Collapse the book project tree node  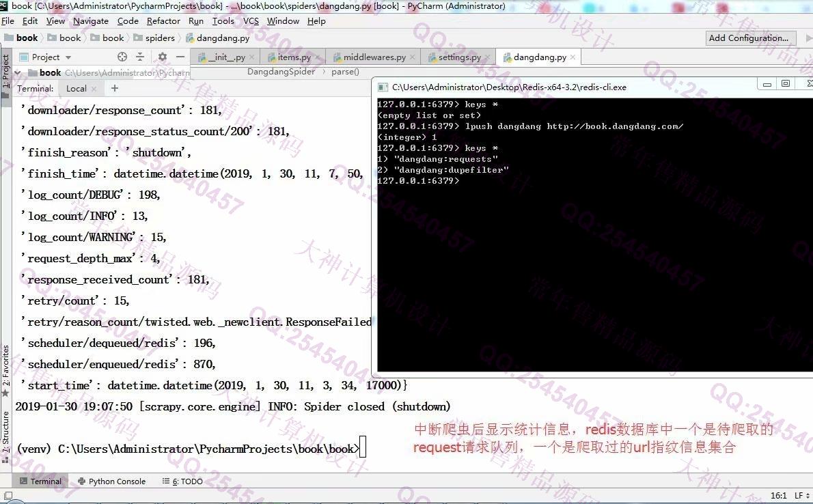tap(18, 72)
